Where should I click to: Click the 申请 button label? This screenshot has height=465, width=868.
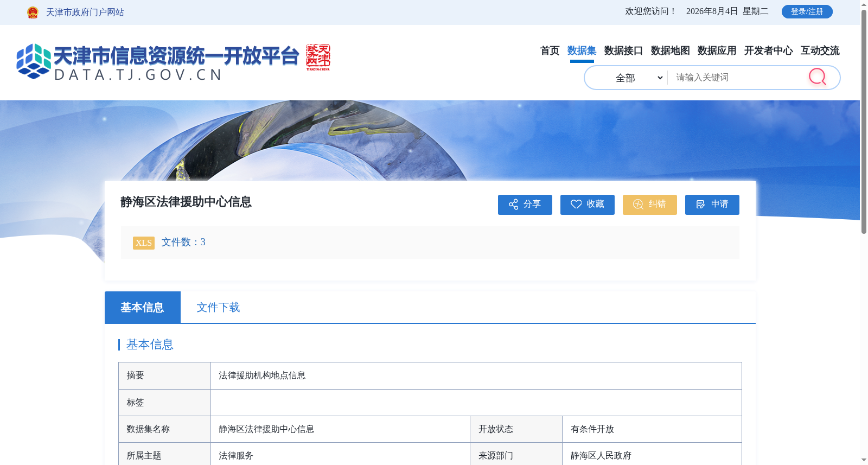(x=719, y=204)
